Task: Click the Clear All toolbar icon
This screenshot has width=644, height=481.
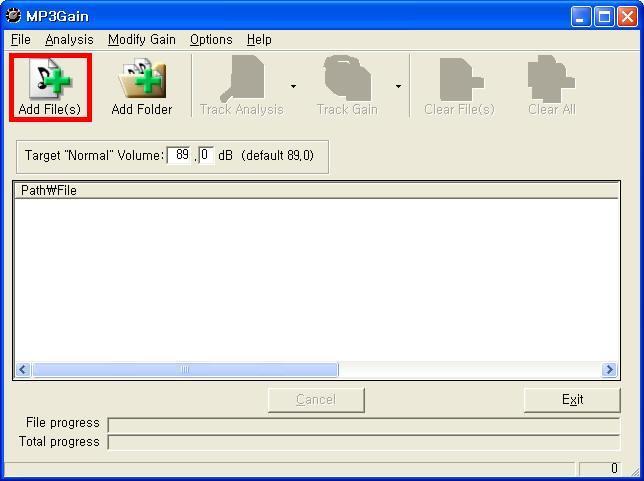Action: click(x=551, y=78)
